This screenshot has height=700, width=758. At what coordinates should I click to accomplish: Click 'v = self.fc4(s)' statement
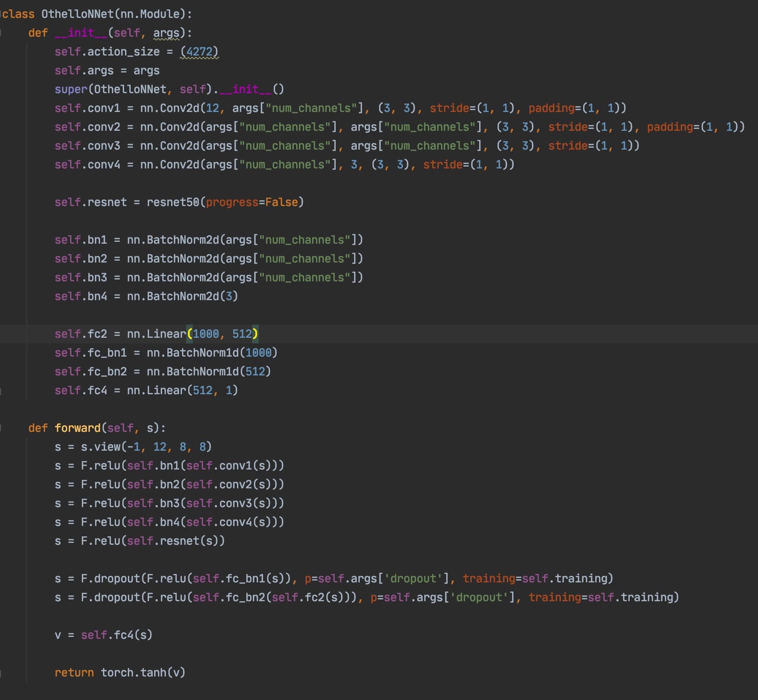click(x=103, y=635)
